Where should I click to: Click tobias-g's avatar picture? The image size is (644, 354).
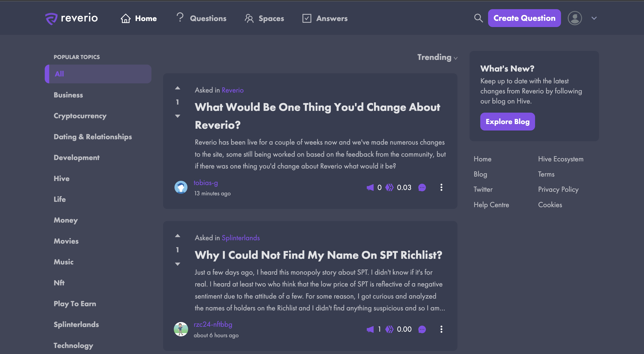click(x=181, y=187)
